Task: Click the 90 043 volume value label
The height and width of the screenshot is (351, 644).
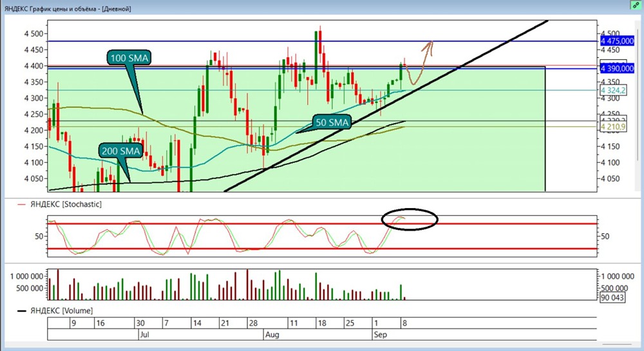Action: coord(612,297)
